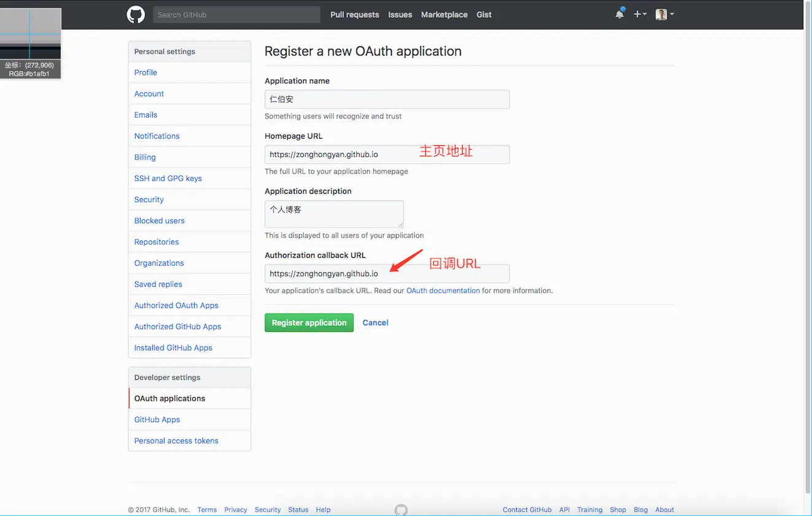Visit Shop from the footer
The height and width of the screenshot is (516, 812).
(x=618, y=510)
